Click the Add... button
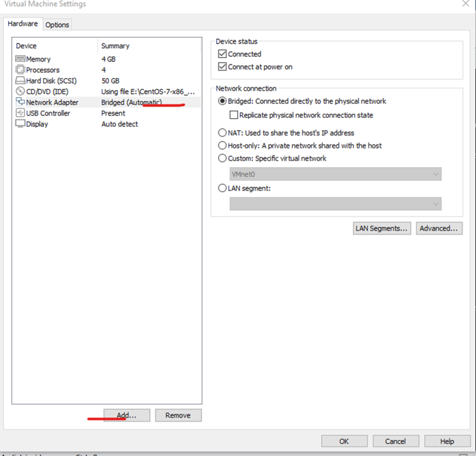476x456 pixels. [126, 416]
